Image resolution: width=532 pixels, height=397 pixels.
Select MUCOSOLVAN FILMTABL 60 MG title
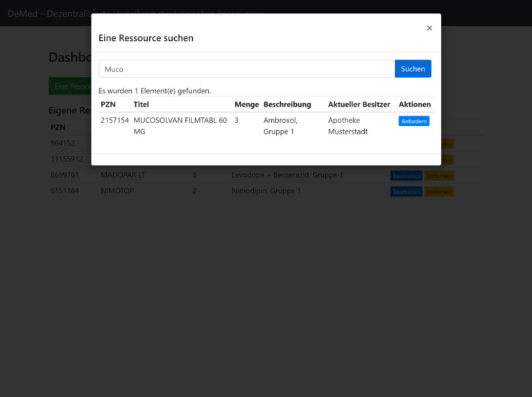coord(180,126)
